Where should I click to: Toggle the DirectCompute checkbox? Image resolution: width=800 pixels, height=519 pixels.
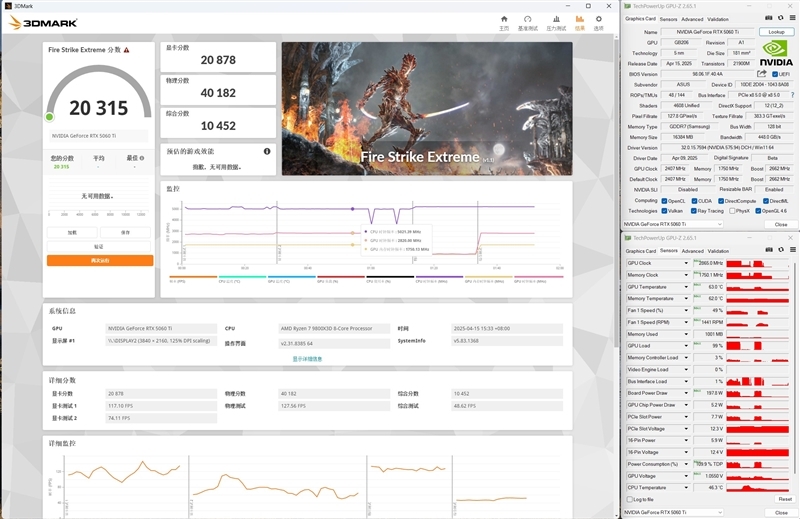720,201
